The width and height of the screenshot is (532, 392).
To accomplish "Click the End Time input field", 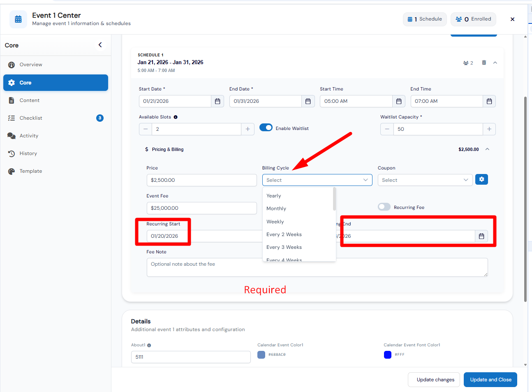I will 446,101.
